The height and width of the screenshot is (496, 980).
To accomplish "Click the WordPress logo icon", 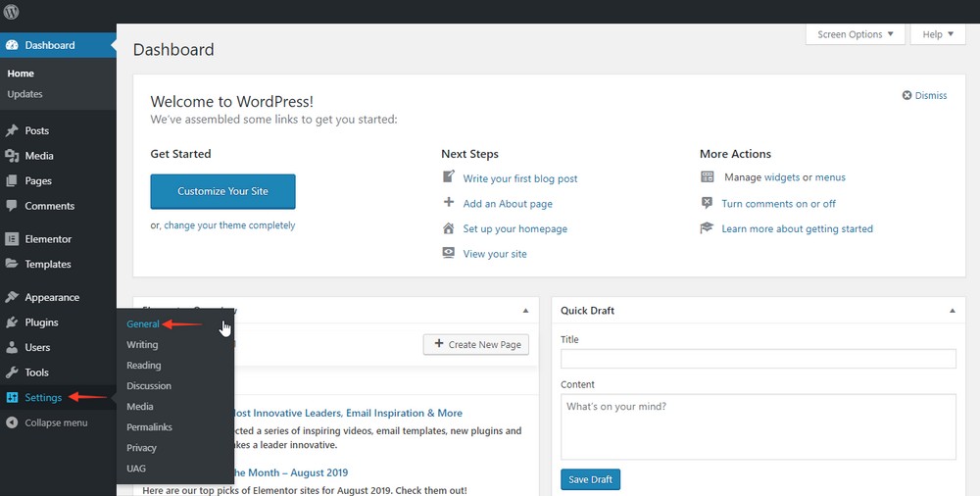I will pos(11,11).
